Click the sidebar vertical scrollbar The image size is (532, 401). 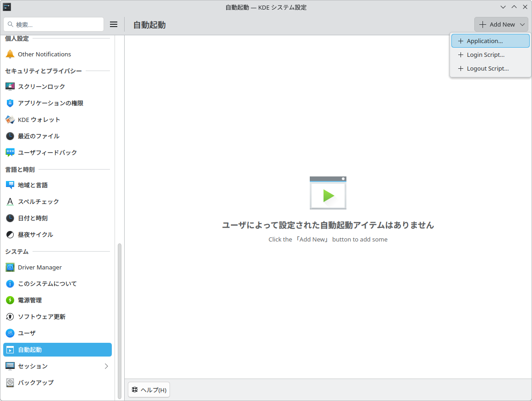click(x=120, y=321)
